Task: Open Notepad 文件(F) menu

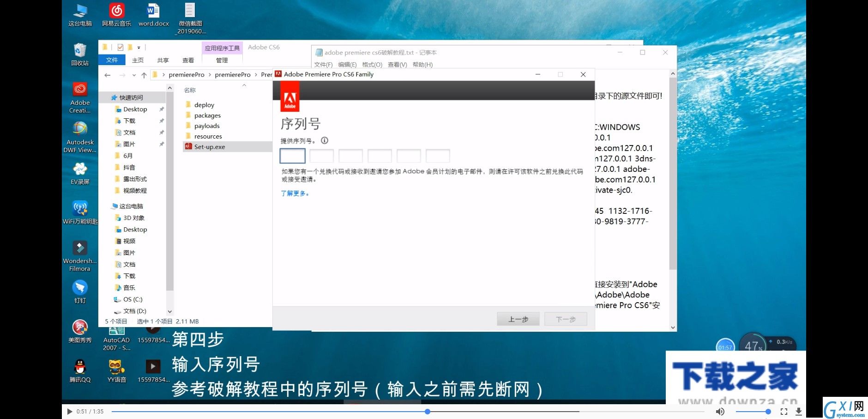Action: point(323,65)
